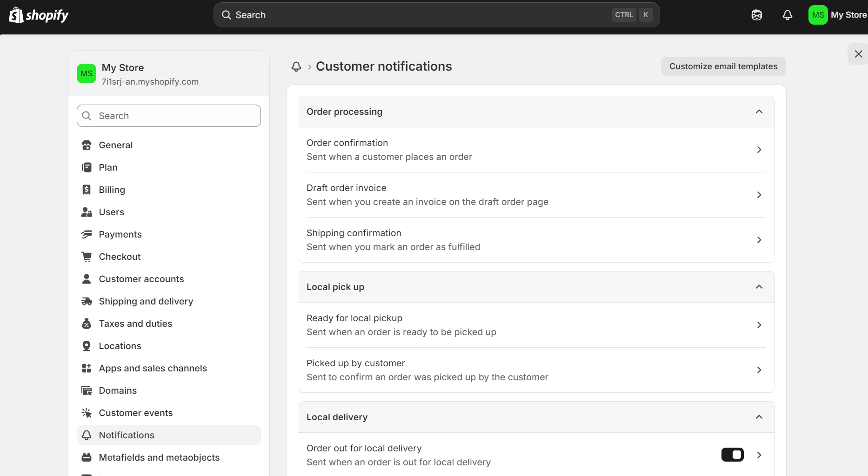Click the Shipping and delivery truck icon

pos(87,301)
